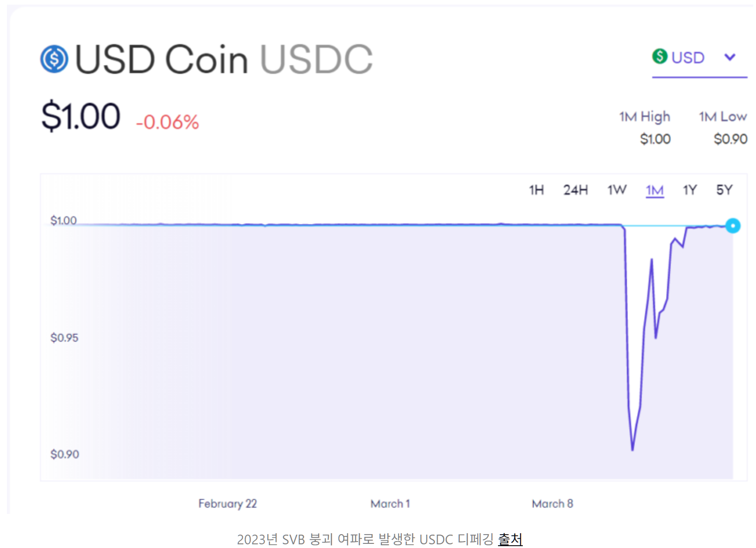Open the USD currency selector

(x=699, y=58)
